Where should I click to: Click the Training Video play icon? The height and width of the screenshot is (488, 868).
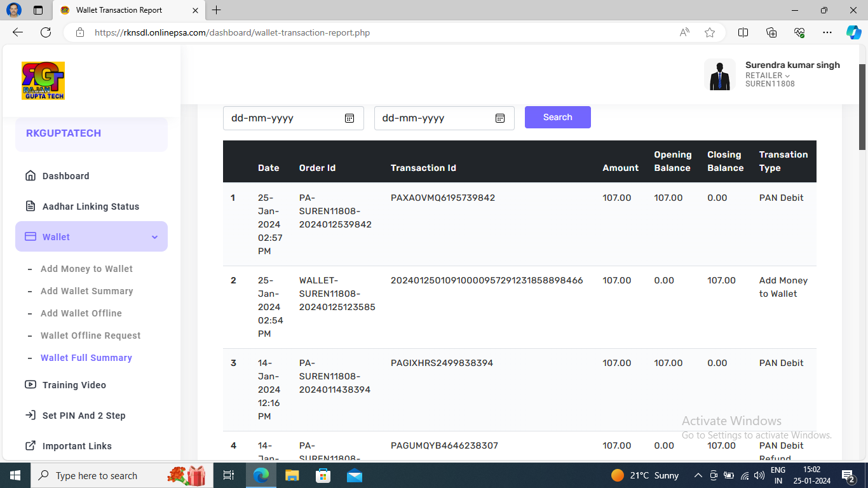[30, 384]
